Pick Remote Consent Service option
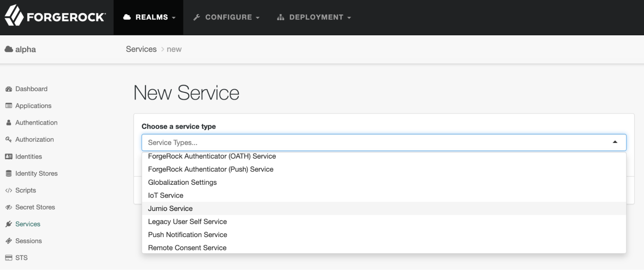Viewport: 644px width, 270px height. coord(187,248)
